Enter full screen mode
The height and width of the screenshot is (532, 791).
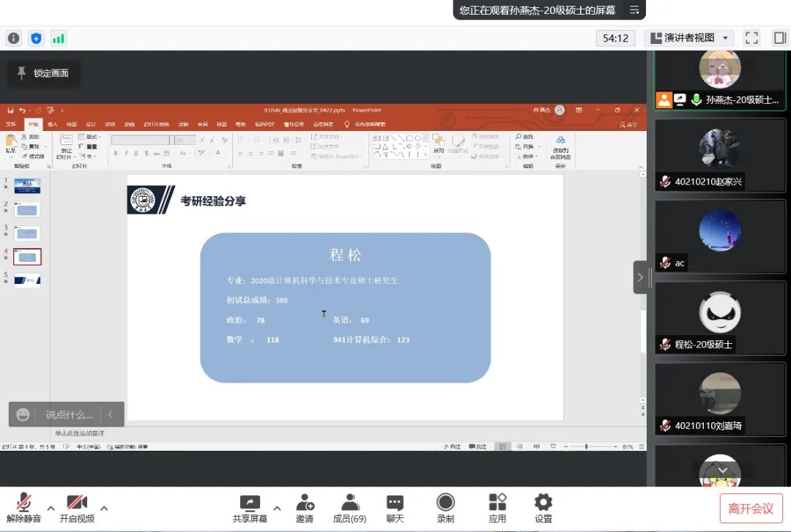pos(751,38)
